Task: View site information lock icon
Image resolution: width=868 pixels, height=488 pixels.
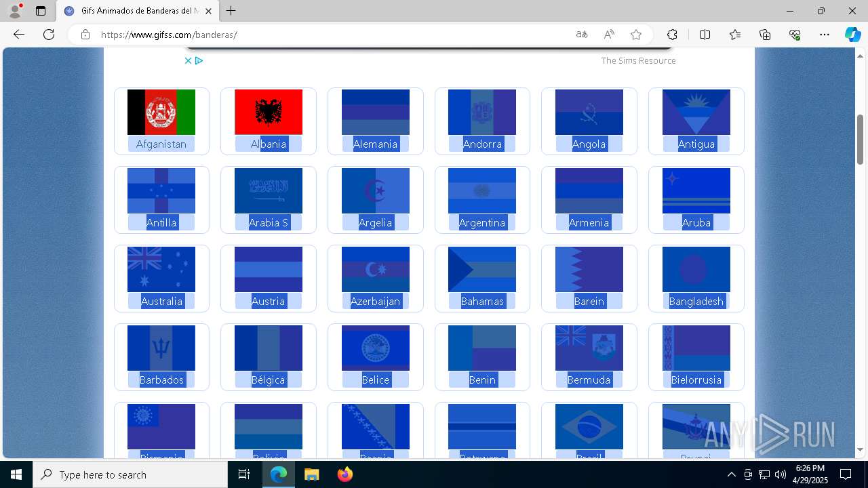Action: point(85,35)
